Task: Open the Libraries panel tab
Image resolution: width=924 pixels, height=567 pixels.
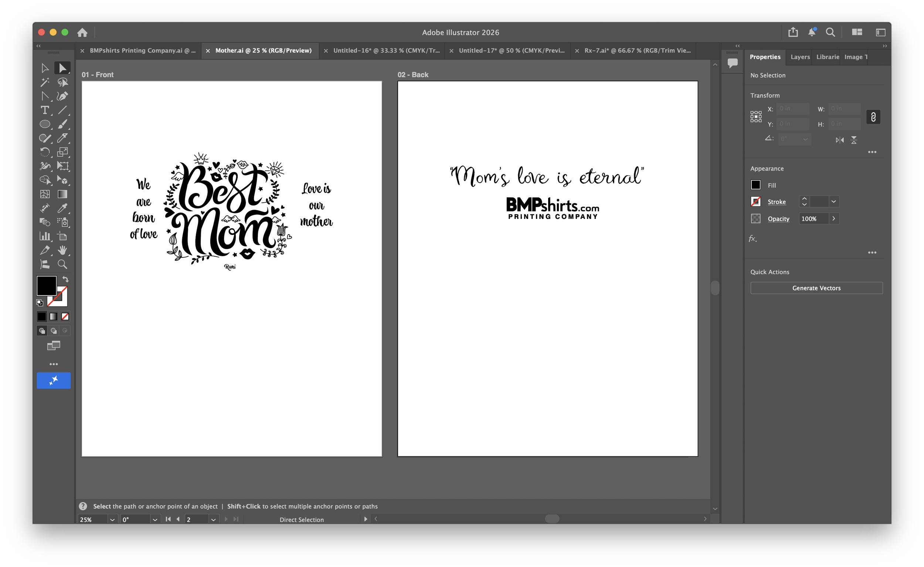Action: tap(828, 57)
